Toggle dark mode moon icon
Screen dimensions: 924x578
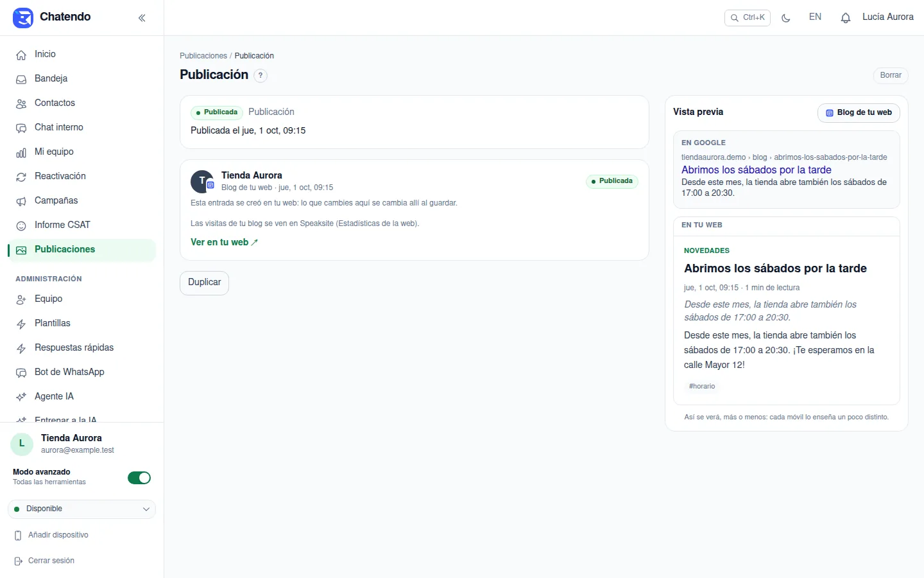(786, 18)
